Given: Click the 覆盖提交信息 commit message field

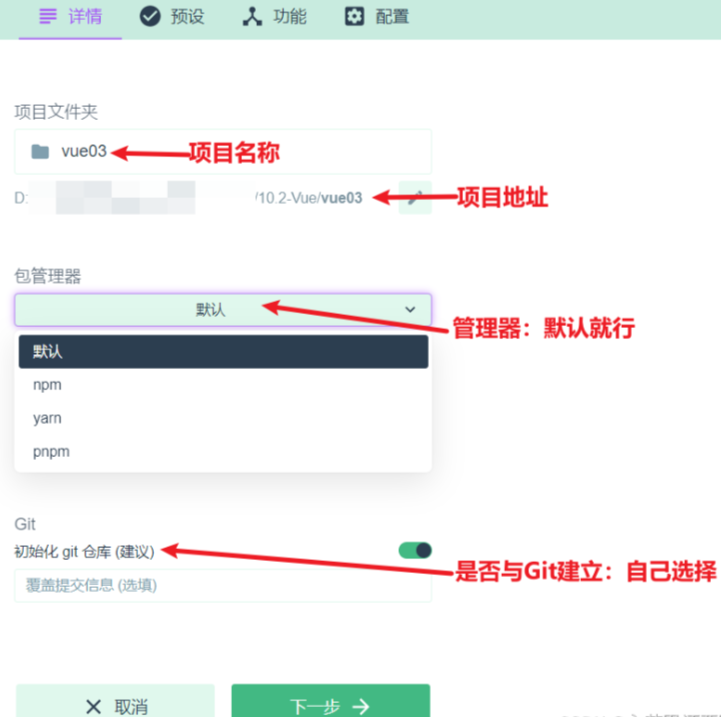Looking at the screenshot, I should click(x=223, y=585).
